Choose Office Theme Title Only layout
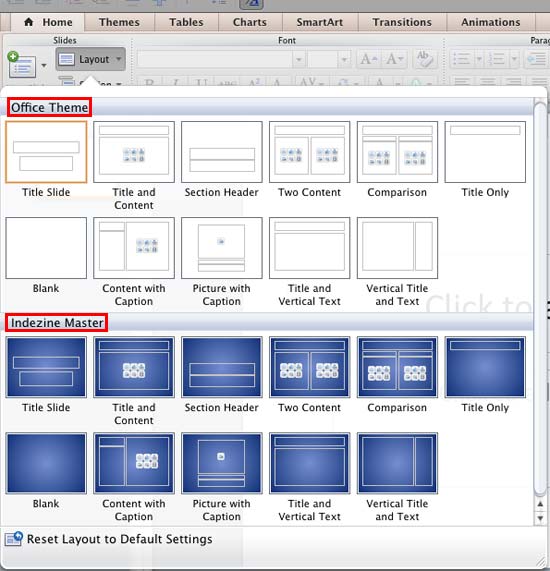This screenshot has height=571, width=550. [x=485, y=152]
